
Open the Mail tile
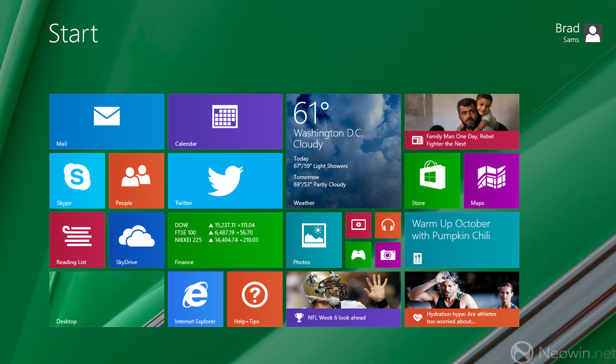[x=106, y=121]
